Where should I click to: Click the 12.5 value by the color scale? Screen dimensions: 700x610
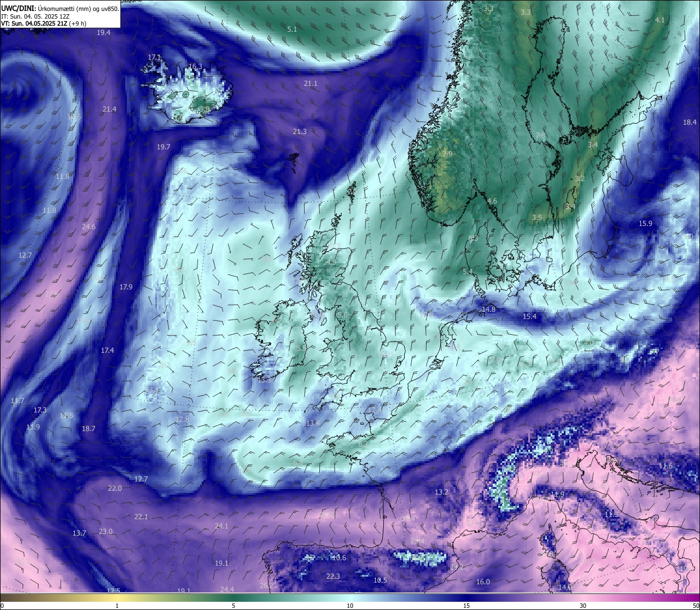tap(113, 590)
